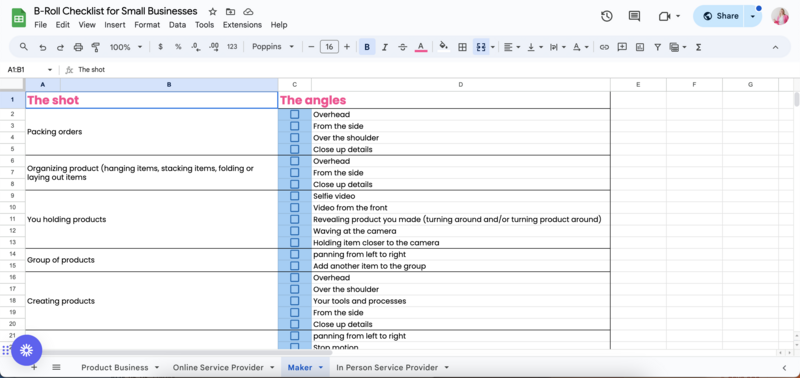Open Share options dropdown arrow
Screen dimensions: 800x378
click(753, 16)
